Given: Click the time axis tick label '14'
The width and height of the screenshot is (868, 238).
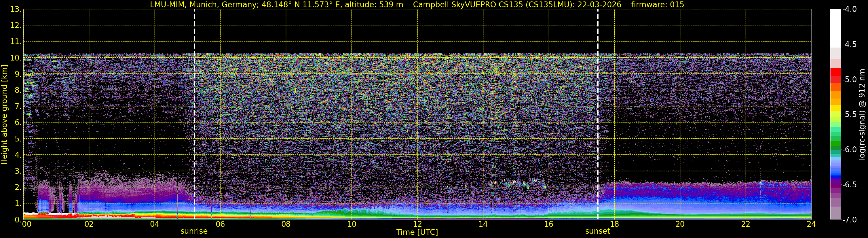Looking at the screenshot, I should coord(483,224).
